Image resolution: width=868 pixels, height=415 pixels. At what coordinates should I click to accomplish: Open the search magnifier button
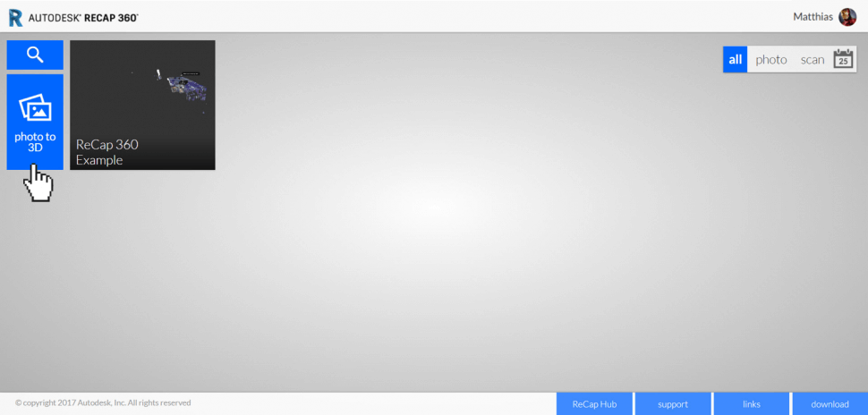35,55
